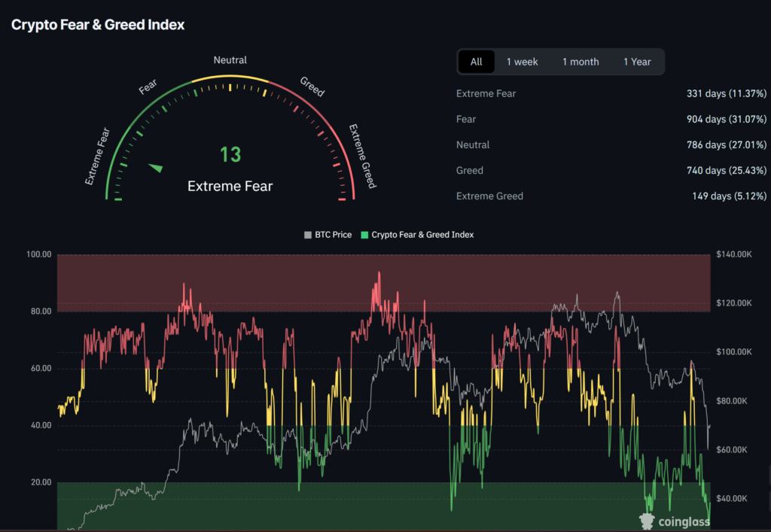The height and width of the screenshot is (532, 771).
Task: Select the All time range tab
Action: (x=476, y=62)
